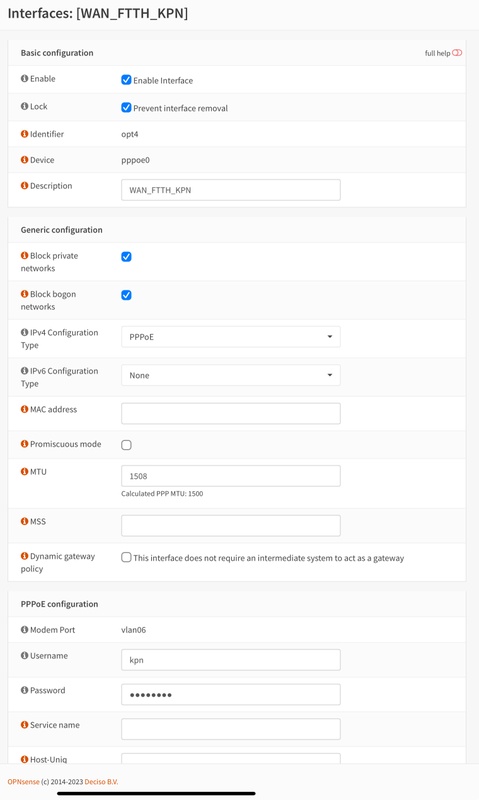The image size is (479, 800).
Task: Show help for the Description field icon
Action: click(24, 186)
